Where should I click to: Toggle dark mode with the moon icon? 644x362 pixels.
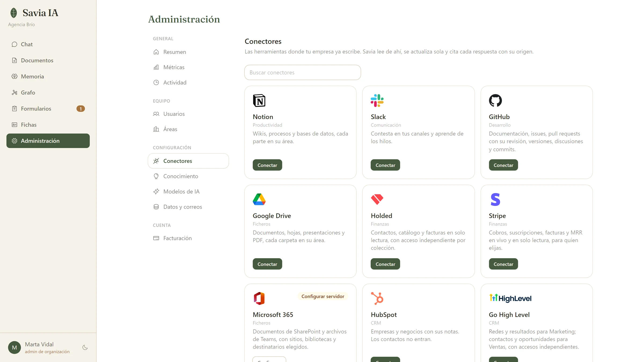pos(85,348)
